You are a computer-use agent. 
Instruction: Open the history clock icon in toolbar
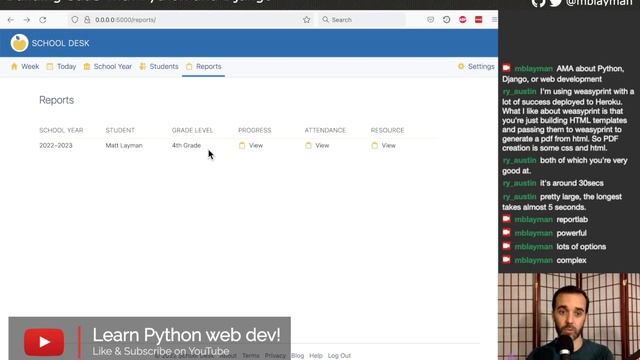tap(446, 20)
